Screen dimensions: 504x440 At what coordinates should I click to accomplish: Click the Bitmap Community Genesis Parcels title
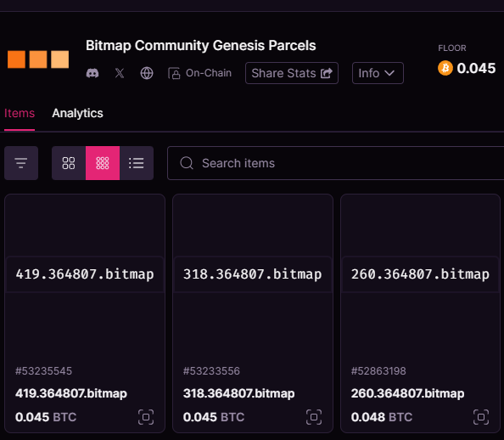tap(201, 46)
